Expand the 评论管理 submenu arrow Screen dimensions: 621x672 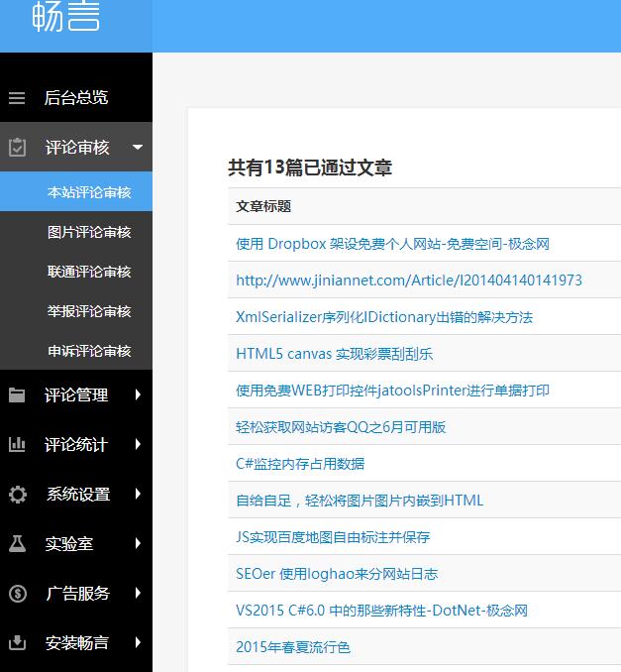click(x=138, y=394)
